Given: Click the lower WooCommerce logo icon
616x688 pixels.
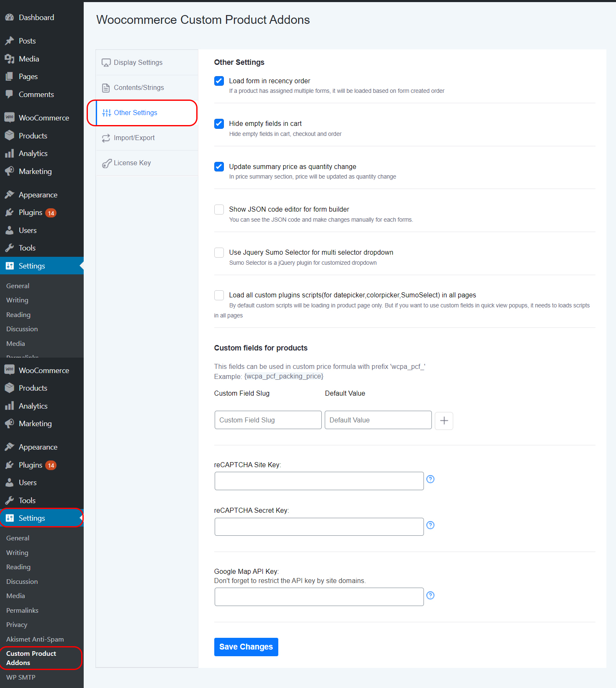Looking at the screenshot, I should (9, 370).
